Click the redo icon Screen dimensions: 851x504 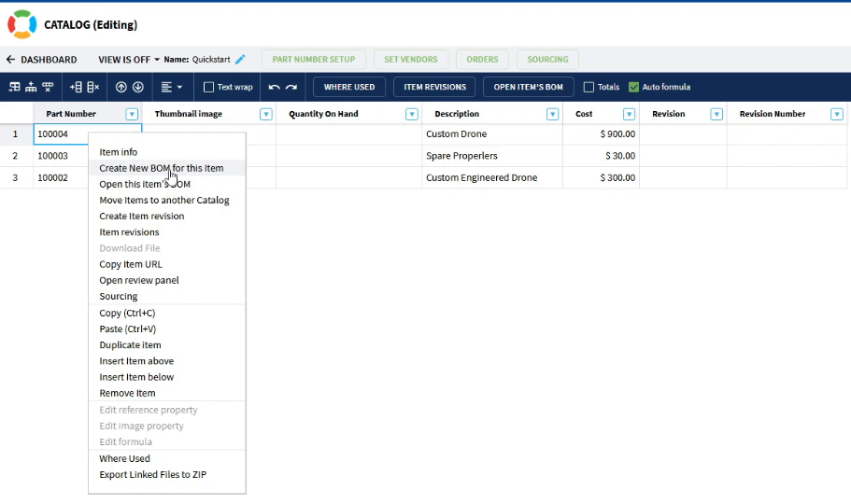pos(291,87)
